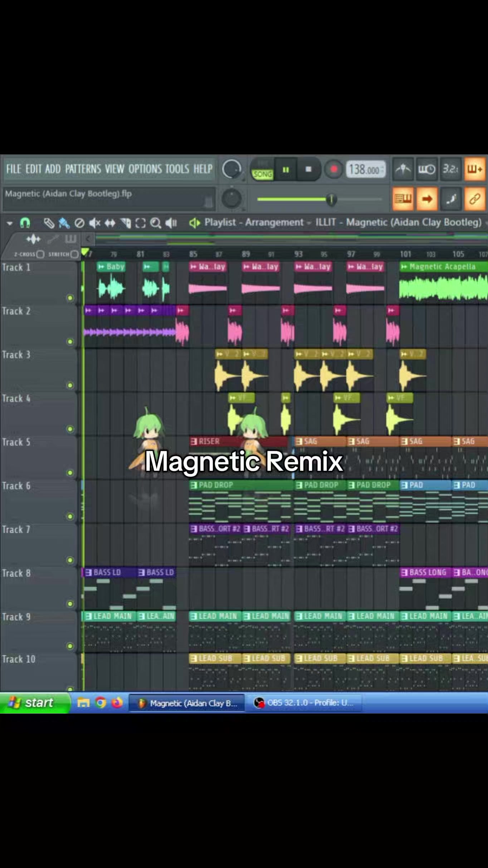Open the Baby audio clip menu
The image size is (488, 868).
(101, 267)
